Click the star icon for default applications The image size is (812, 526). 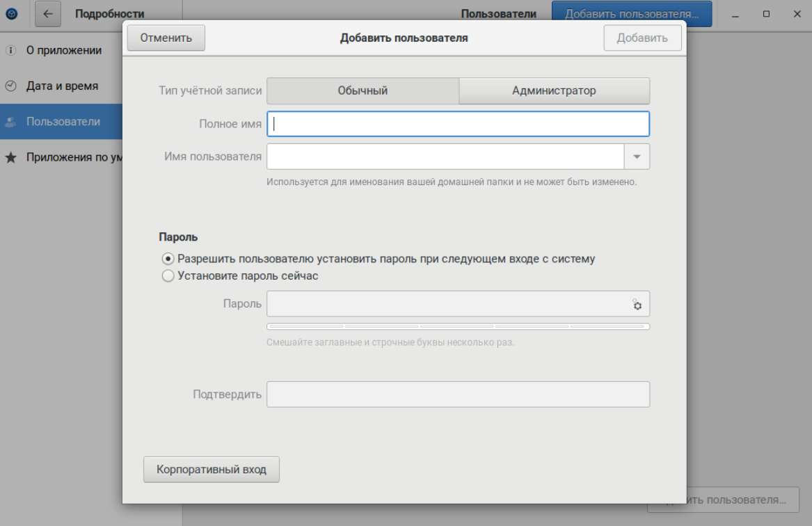(10, 157)
